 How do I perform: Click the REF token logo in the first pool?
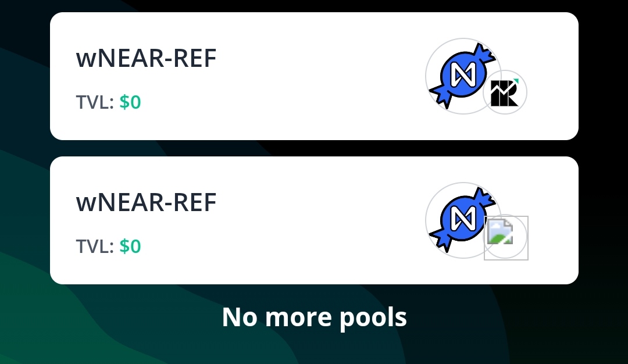[505, 92]
